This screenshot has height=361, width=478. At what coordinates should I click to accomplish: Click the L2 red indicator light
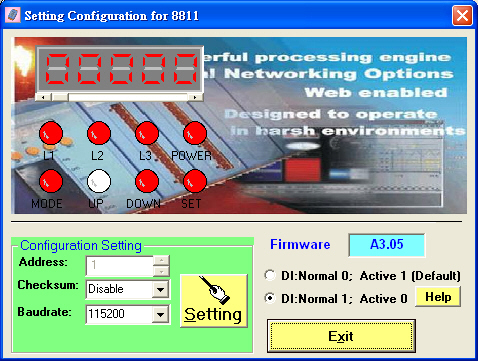[x=99, y=133]
